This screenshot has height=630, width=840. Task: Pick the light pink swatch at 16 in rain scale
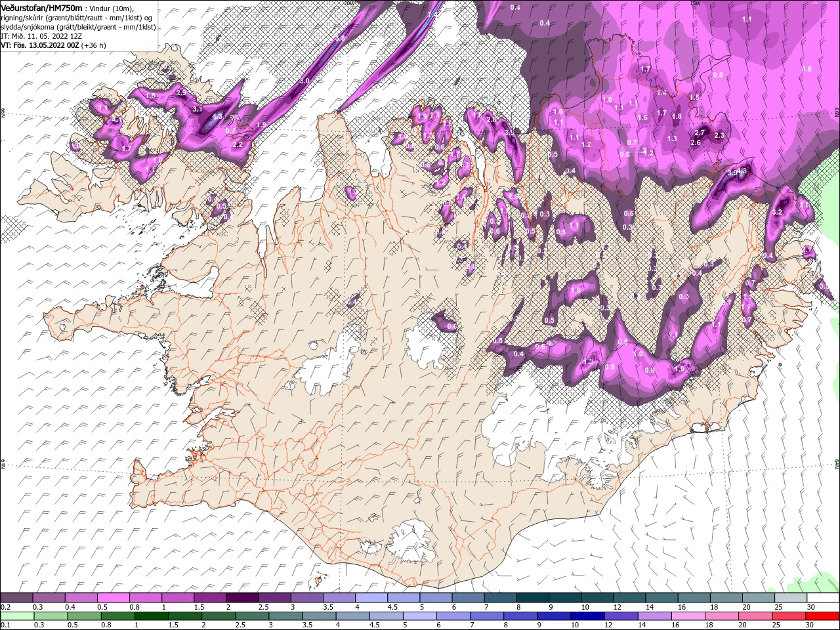(688, 616)
